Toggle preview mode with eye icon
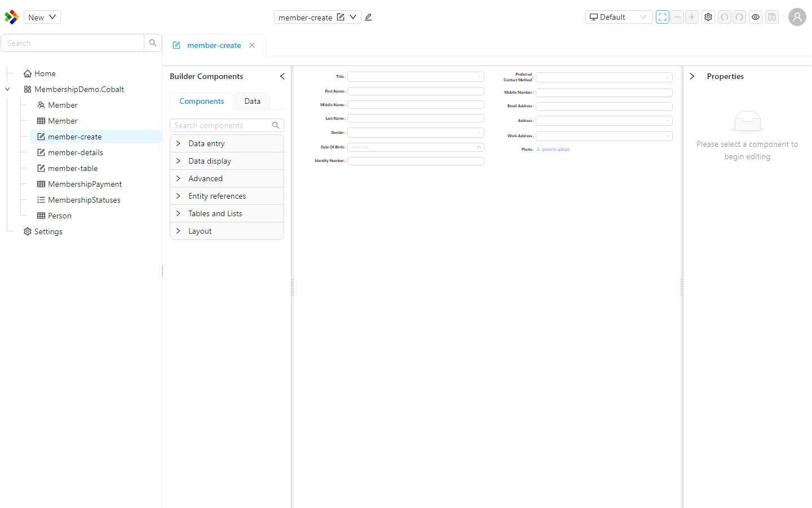 756,17
